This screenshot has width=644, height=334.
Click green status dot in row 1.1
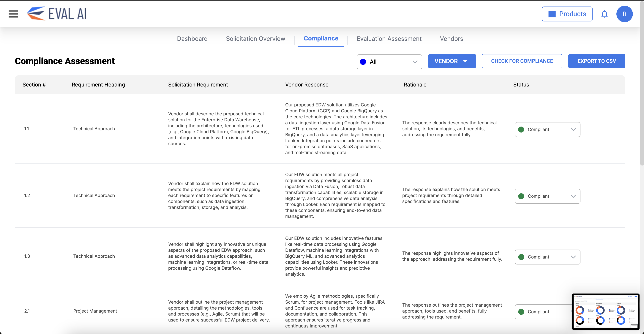(x=521, y=130)
